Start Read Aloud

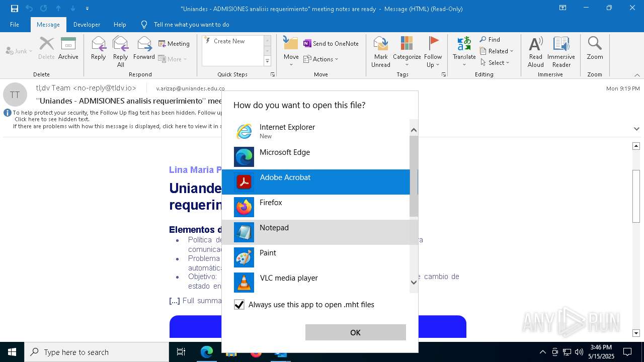coord(536,52)
